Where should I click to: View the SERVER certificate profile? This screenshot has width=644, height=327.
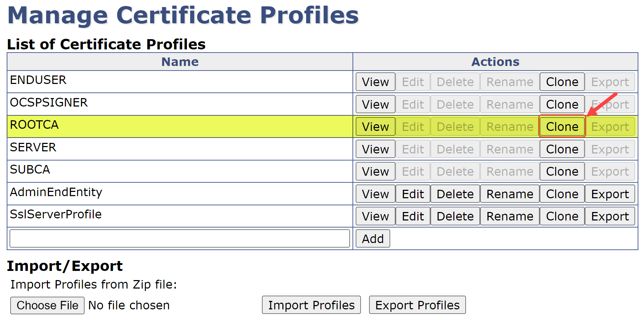click(x=375, y=149)
